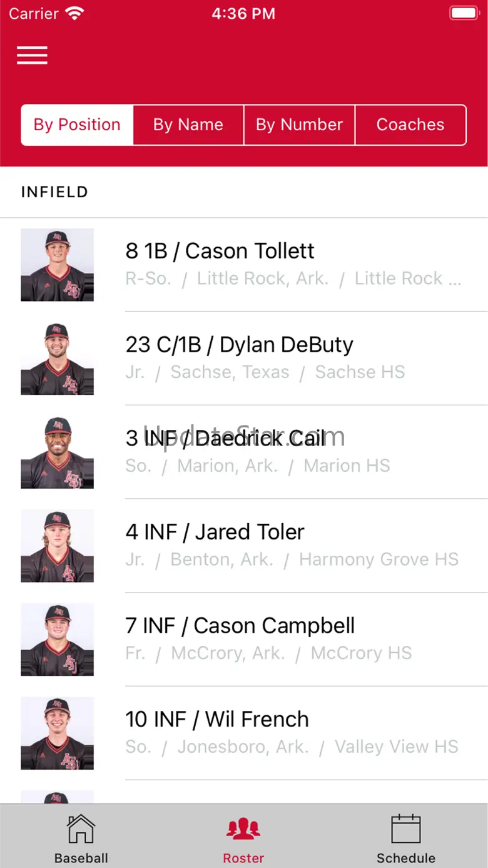Open the Schedule calendar icon
Image resolution: width=488 pixels, height=868 pixels.
[406, 829]
